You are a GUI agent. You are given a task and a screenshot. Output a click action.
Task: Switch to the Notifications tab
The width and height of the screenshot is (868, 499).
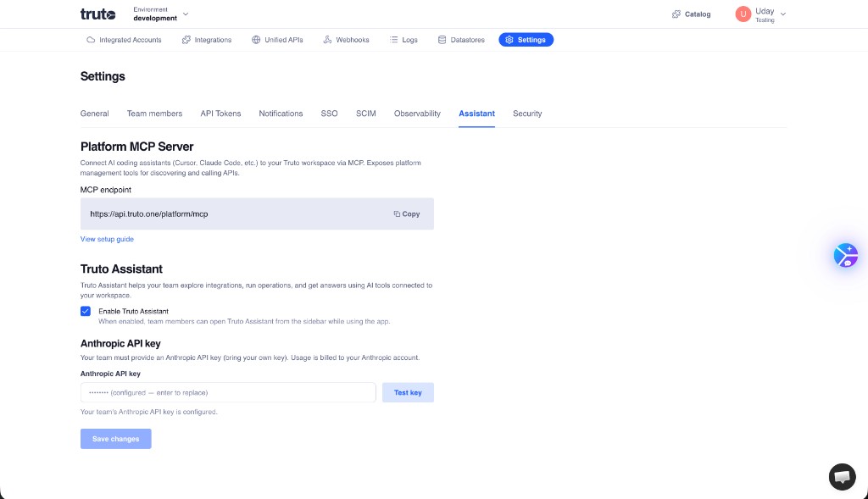tap(281, 114)
